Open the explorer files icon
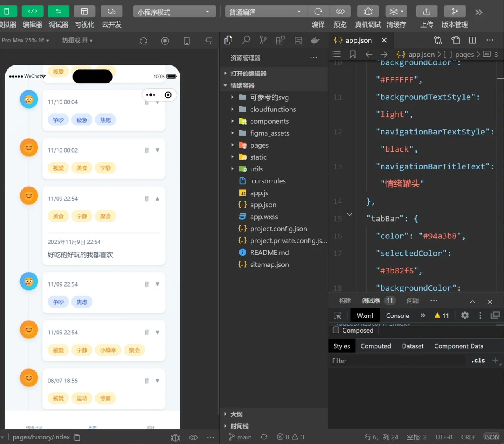 [228, 40]
